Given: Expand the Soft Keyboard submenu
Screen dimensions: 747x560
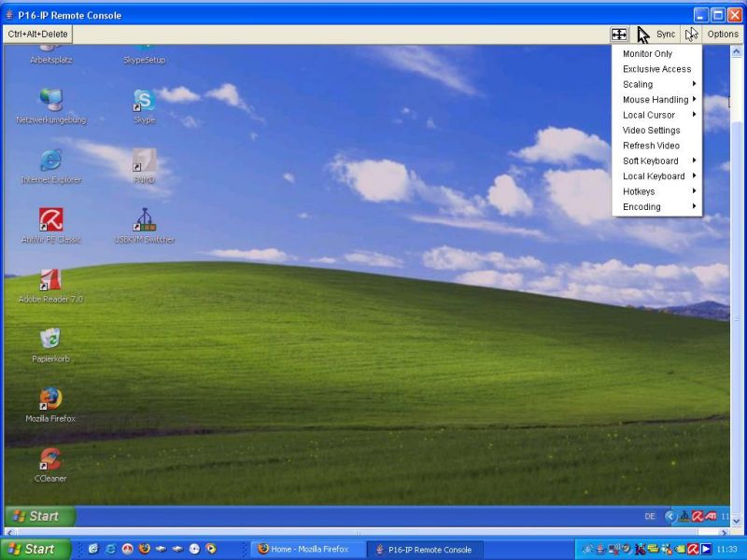Looking at the screenshot, I should point(657,161).
